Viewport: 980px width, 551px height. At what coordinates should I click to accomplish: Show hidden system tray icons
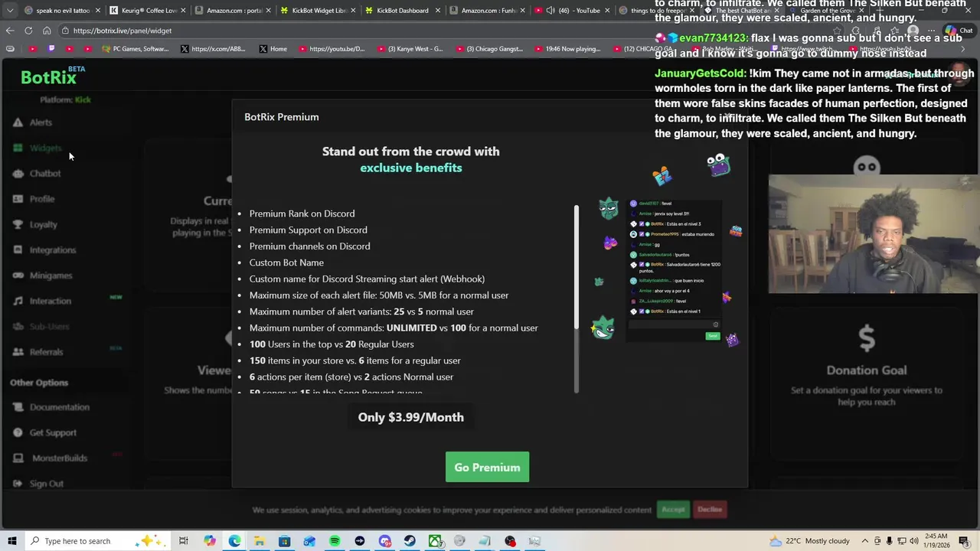(864, 541)
